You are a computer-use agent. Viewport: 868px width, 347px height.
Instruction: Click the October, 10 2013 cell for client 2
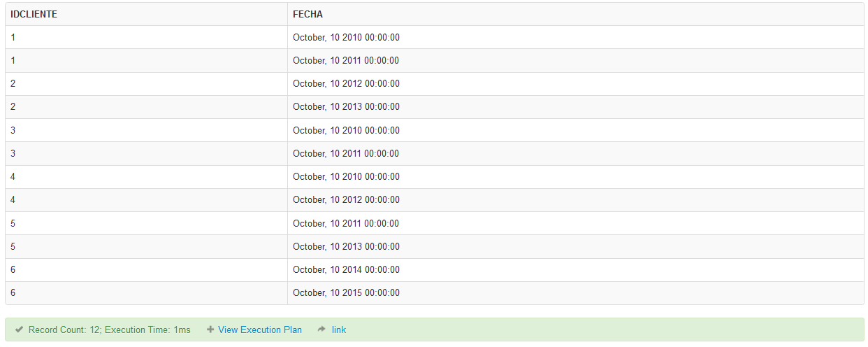[x=346, y=107]
